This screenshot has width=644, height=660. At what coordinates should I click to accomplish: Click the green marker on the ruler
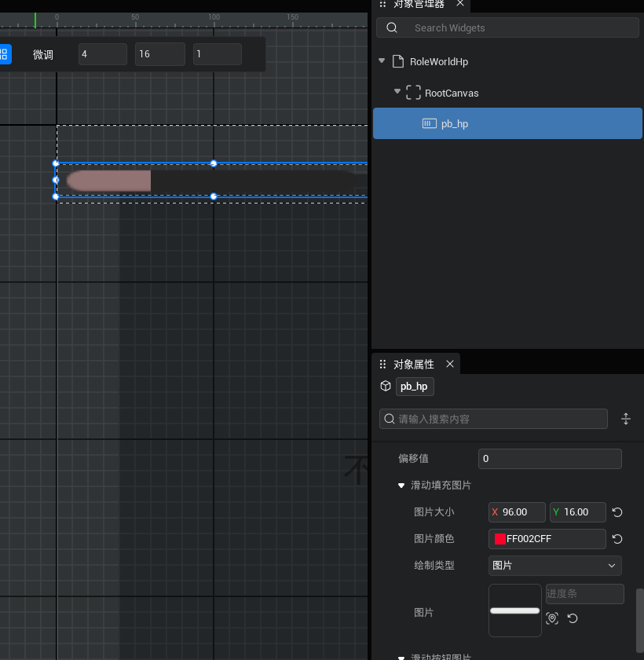point(35,20)
